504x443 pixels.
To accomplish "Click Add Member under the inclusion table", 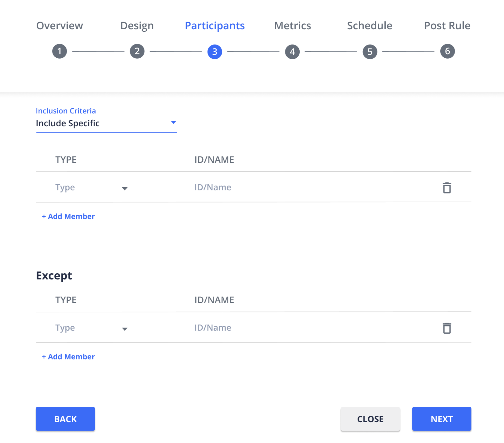I will click(68, 216).
